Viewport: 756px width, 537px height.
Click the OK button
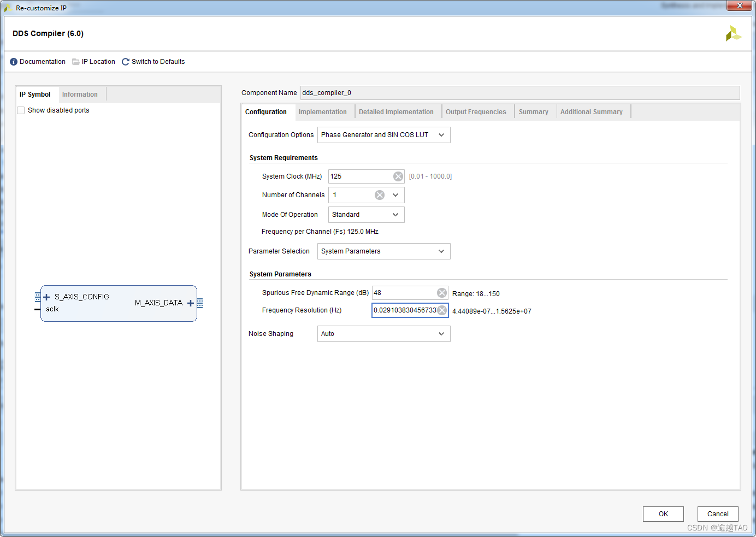pos(663,514)
